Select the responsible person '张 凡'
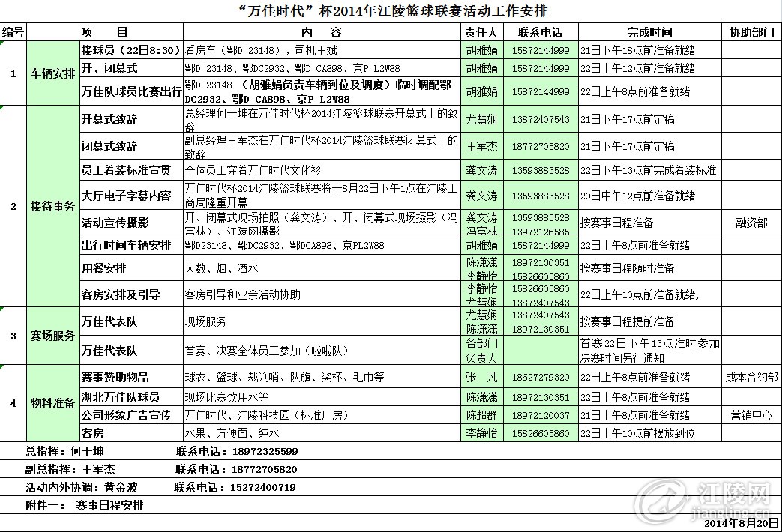 482,377
